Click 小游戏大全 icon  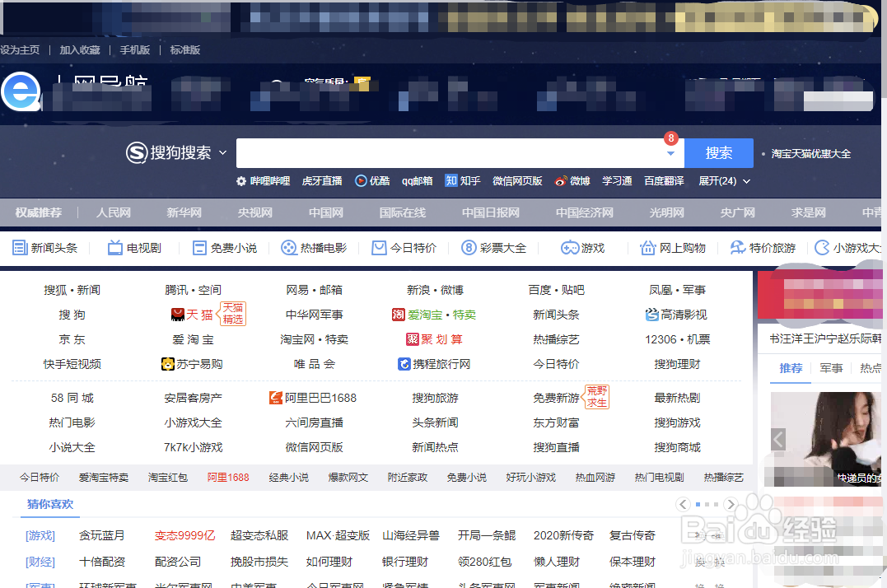coord(822,248)
